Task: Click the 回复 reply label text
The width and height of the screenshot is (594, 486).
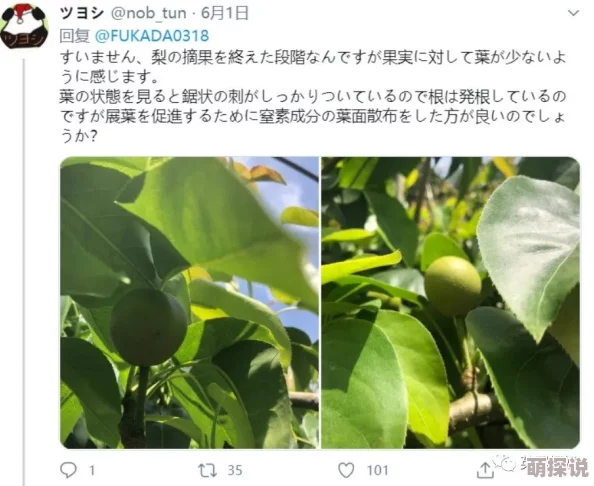Action: coord(75,36)
